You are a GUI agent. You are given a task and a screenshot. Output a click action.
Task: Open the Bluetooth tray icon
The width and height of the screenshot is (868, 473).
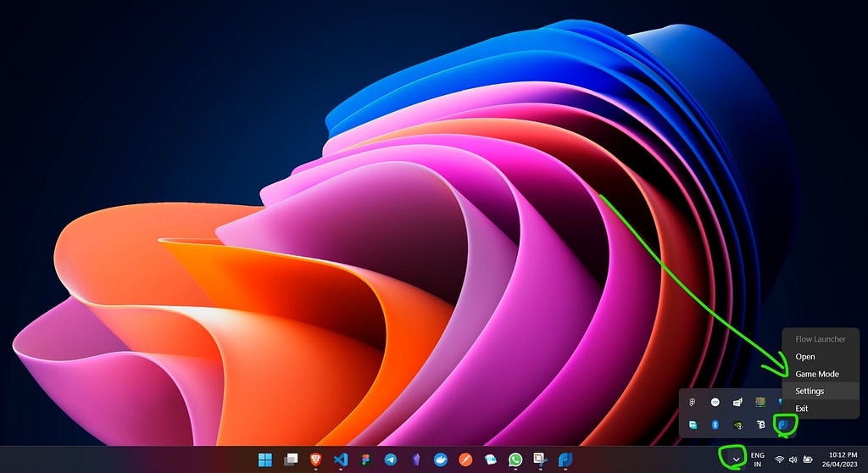715,425
